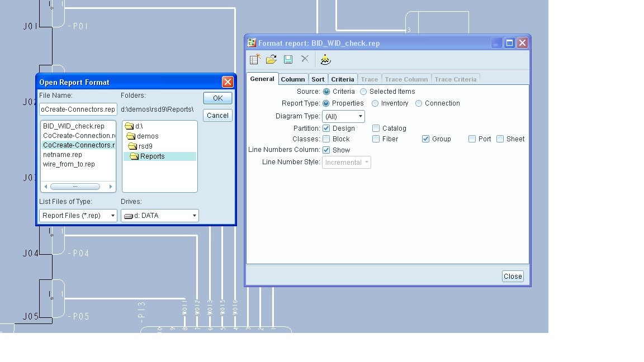The image size is (644, 362).
Task: Enable the Block class checkbox
Action: click(x=326, y=139)
